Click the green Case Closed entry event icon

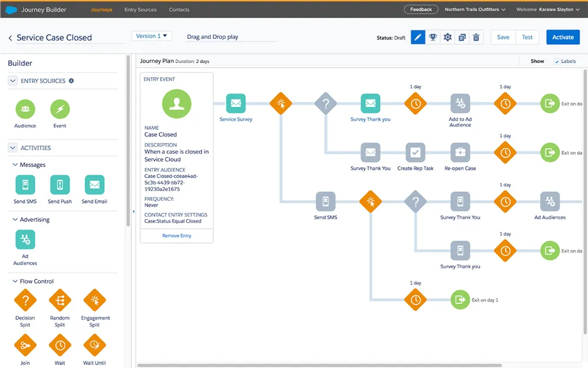176,104
